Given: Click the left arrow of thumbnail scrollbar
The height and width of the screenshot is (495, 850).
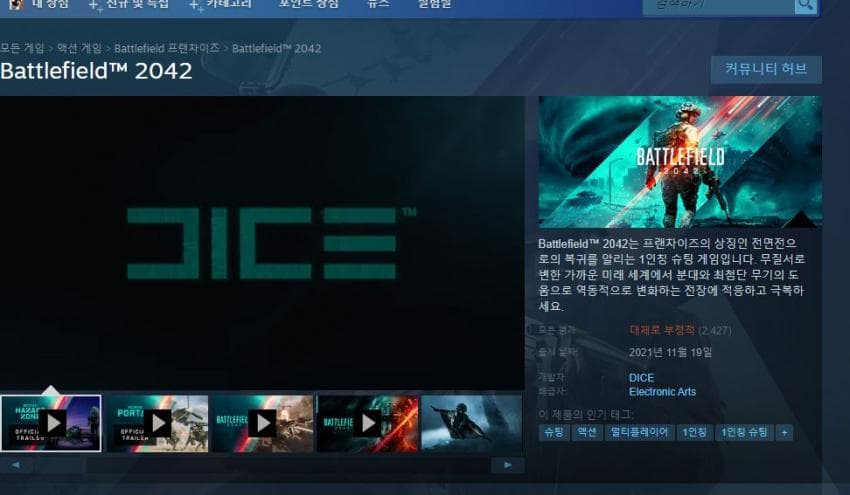Looking at the screenshot, I should (x=15, y=465).
